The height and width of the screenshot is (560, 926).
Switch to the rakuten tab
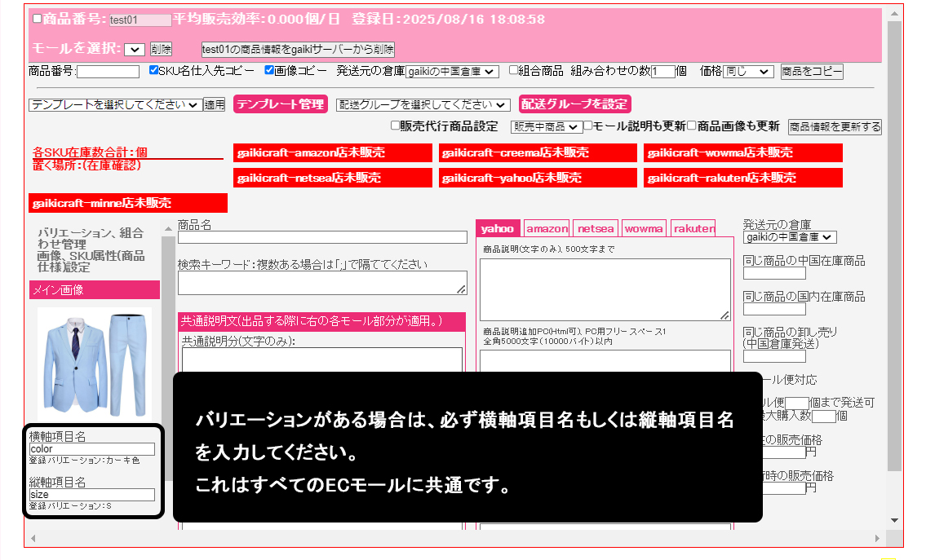pyautogui.click(x=694, y=229)
